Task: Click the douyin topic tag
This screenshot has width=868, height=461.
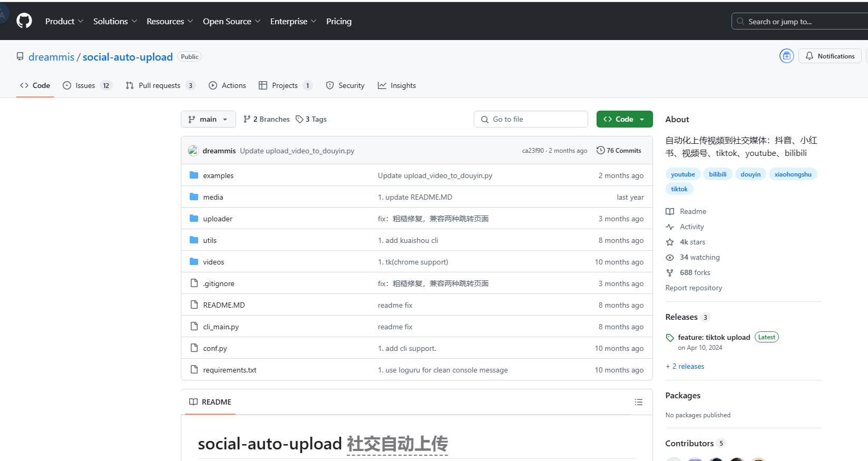Action: pos(750,174)
